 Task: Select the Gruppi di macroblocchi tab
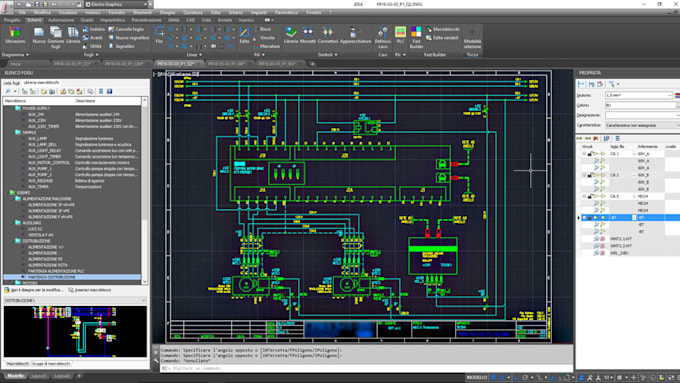[x=51, y=363]
